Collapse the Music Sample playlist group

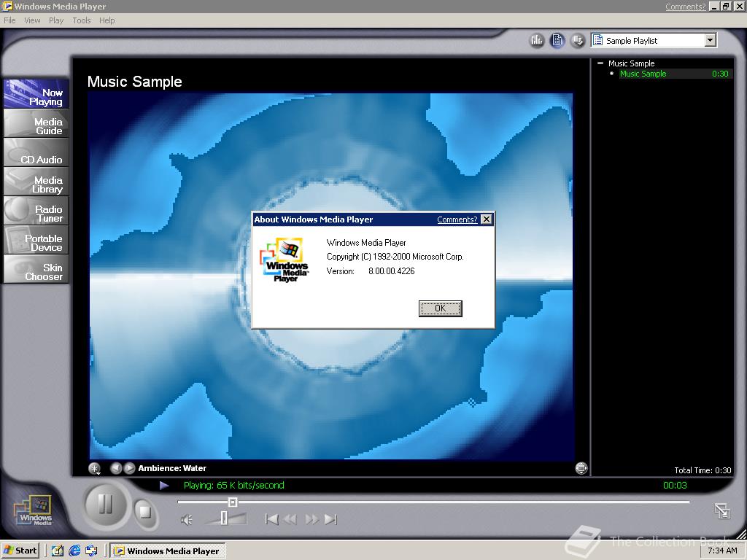coord(600,63)
